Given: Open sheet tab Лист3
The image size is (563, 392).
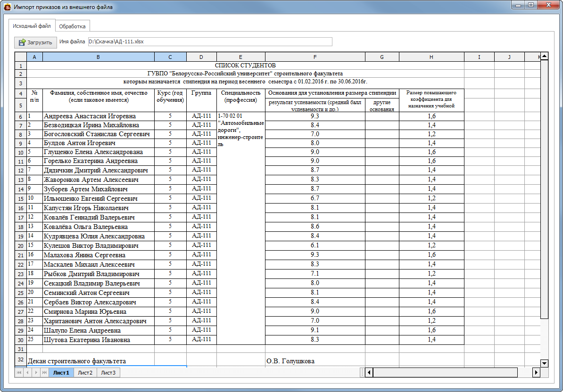Looking at the screenshot, I should click(108, 373).
